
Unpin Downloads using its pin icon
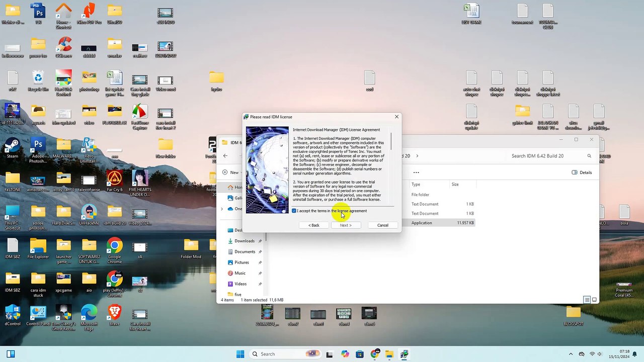pos(260,241)
